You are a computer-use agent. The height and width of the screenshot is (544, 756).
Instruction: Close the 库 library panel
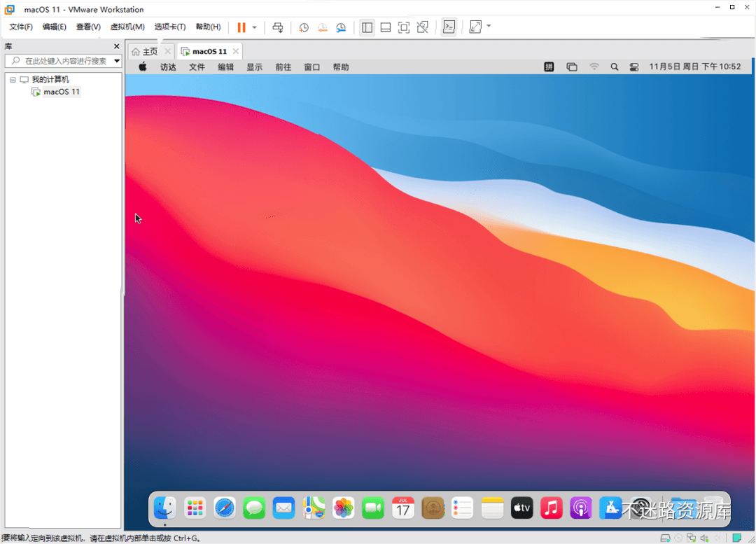tap(116, 46)
